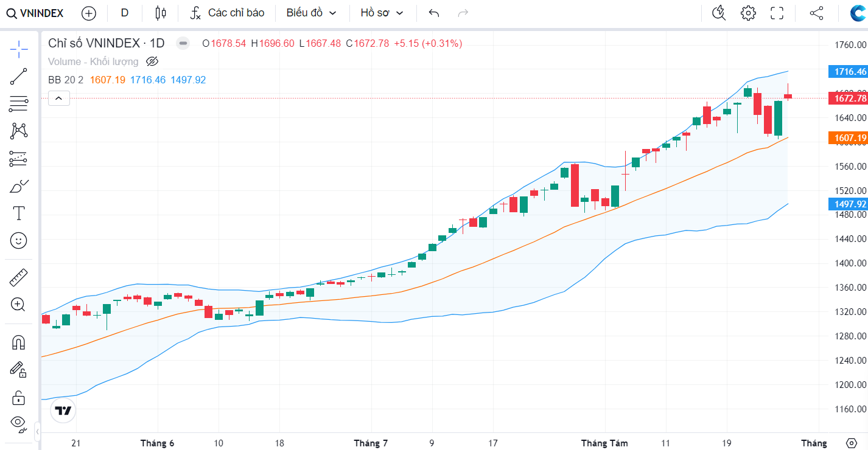
Task: Open VNINDEX symbol search
Action: 35,13
